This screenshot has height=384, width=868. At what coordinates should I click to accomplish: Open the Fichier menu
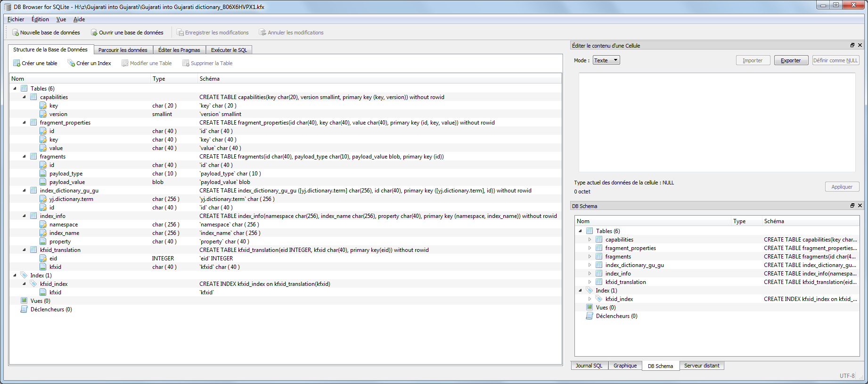[16, 19]
